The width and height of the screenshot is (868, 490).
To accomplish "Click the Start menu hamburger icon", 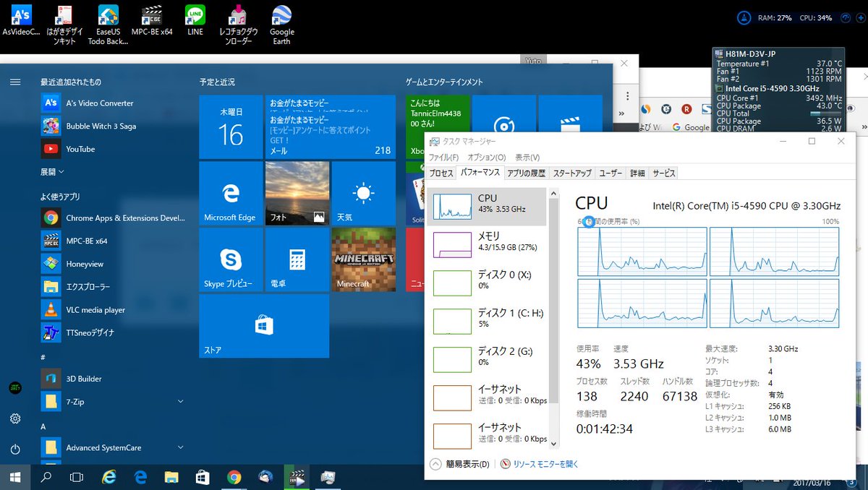I will tap(15, 82).
